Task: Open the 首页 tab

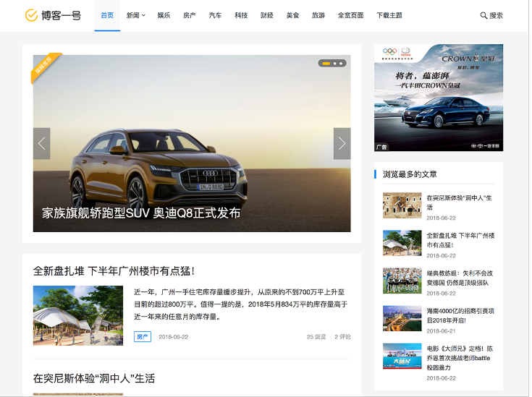Action: [107, 15]
